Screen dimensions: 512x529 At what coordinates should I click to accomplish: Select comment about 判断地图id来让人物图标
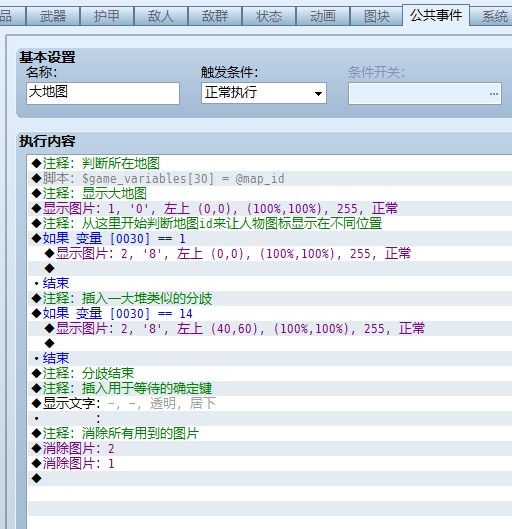(270, 223)
